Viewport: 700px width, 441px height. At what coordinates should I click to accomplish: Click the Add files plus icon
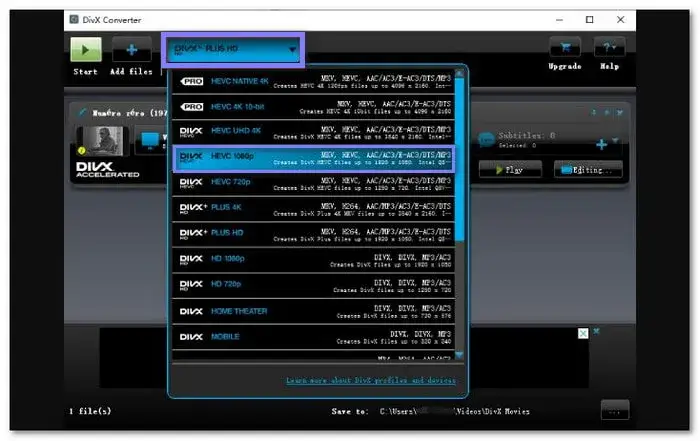click(131, 50)
